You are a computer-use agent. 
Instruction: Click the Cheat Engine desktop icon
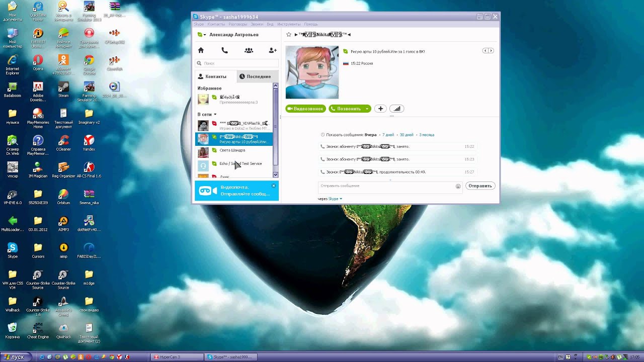(x=38, y=330)
